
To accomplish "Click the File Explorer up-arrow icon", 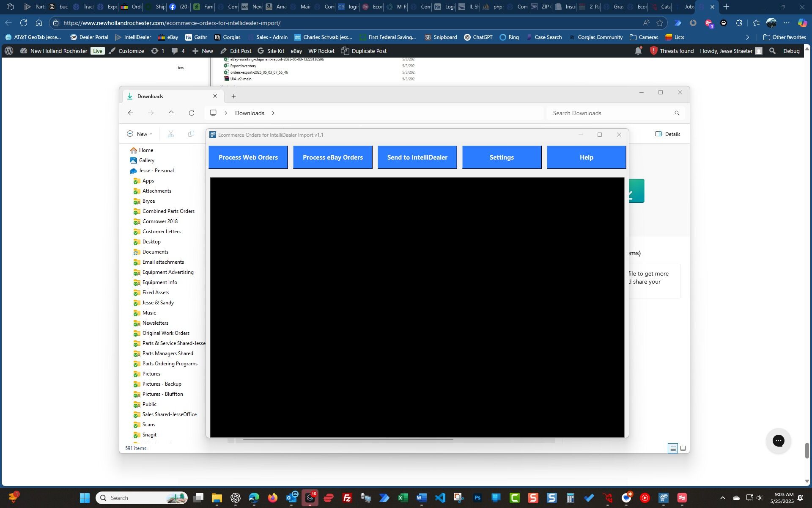I will [x=171, y=113].
